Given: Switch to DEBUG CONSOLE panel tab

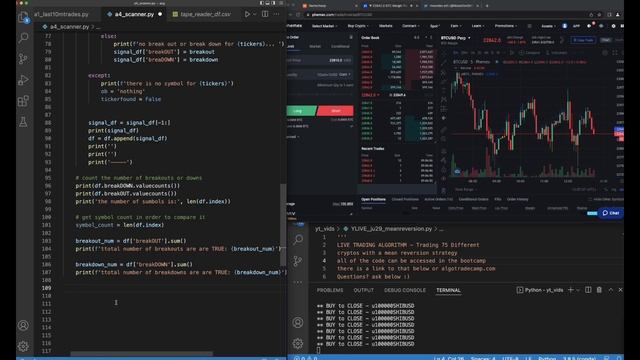Looking at the screenshot, I should pos(405,290).
